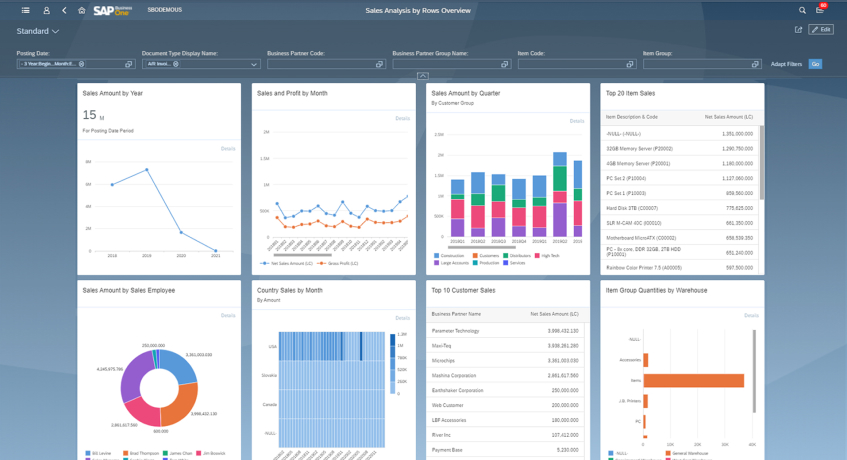The width and height of the screenshot is (847, 460).
Task: Go back using the back arrow
Action: coord(64,10)
